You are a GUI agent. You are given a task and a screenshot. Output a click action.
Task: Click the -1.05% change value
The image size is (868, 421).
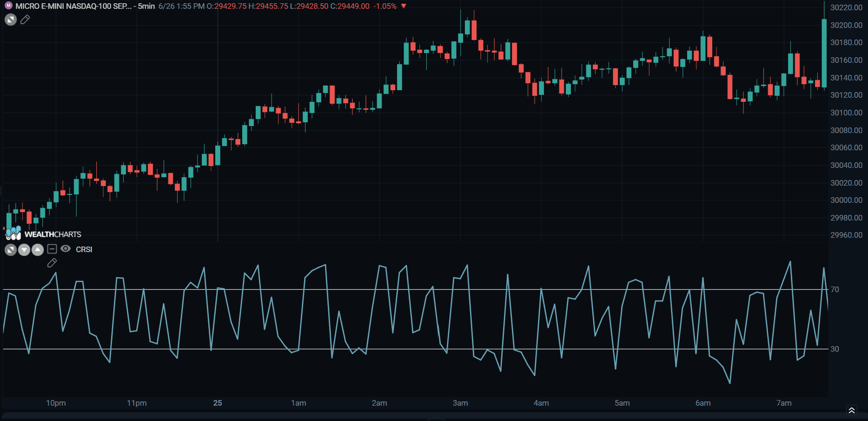(x=385, y=6)
